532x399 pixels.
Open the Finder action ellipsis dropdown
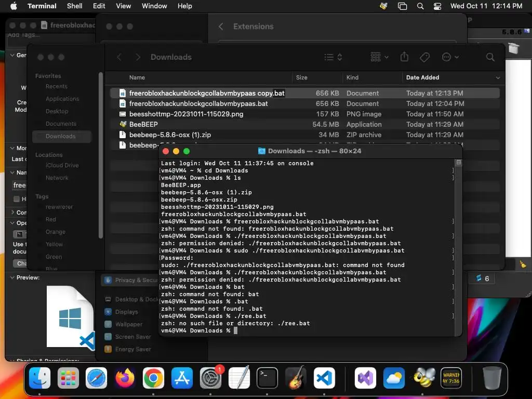[x=450, y=57]
